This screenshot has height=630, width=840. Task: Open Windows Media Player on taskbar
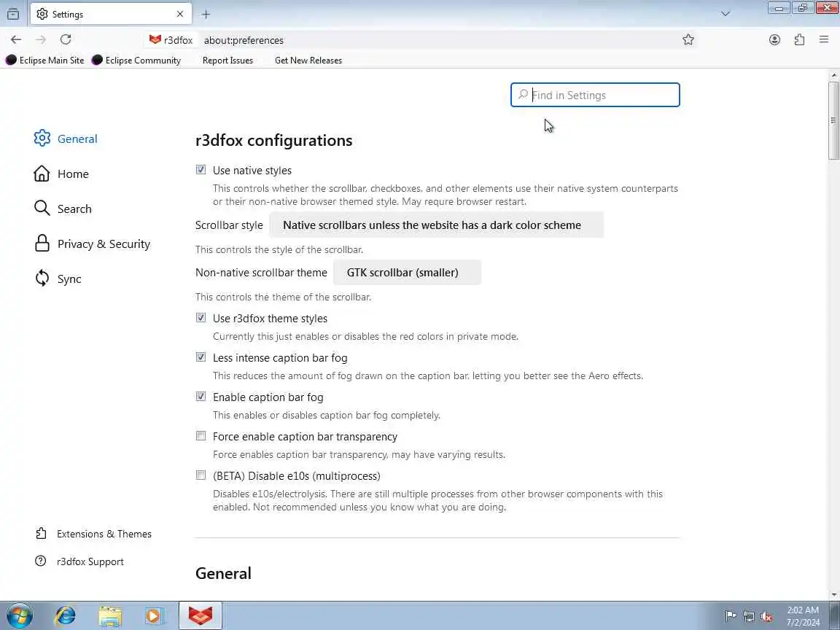155,615
